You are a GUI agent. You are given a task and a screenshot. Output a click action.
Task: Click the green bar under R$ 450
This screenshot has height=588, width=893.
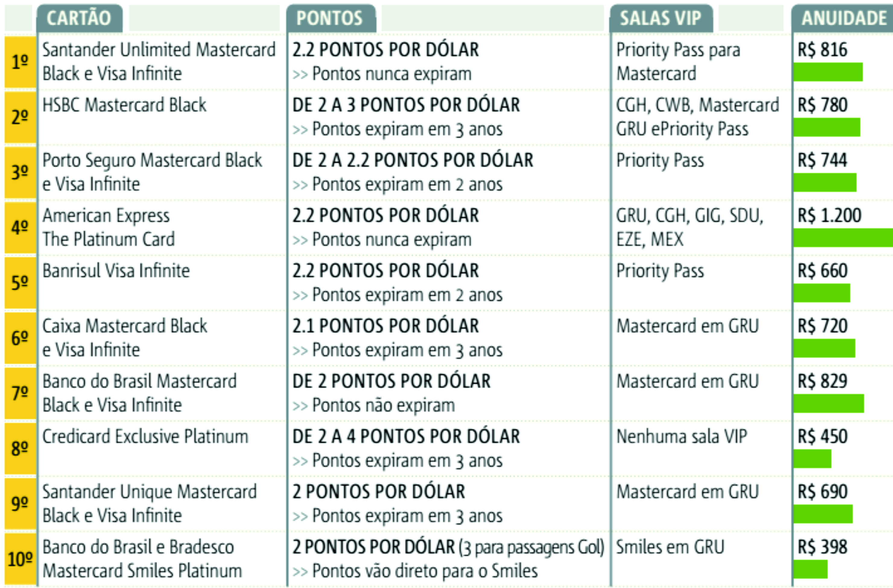click(812, 459)
